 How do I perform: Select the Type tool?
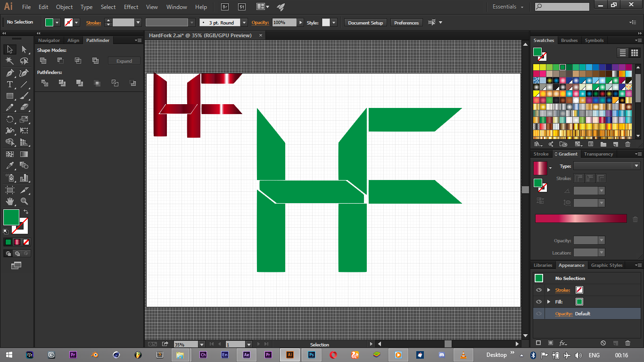point(9,84)
